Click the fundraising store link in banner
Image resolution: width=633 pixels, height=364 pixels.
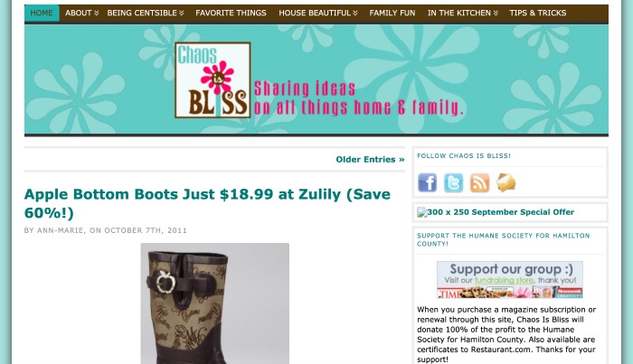tap(504, 280)
